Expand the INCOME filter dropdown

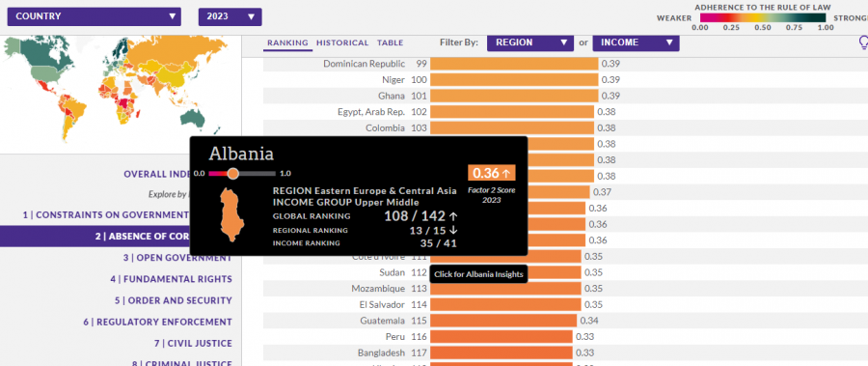point(637,42)
